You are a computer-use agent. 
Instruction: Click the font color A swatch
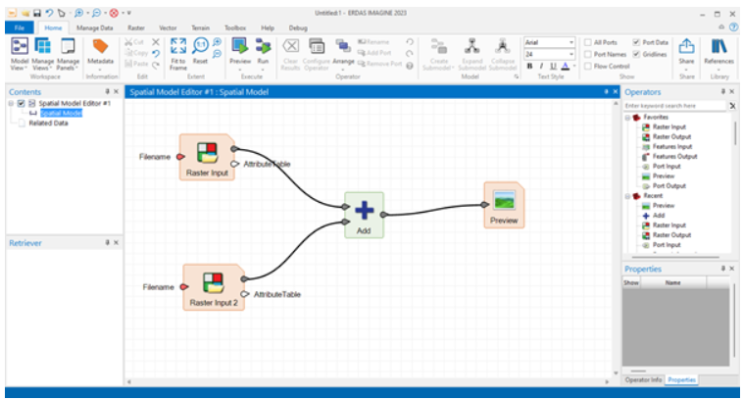[565, 66]
